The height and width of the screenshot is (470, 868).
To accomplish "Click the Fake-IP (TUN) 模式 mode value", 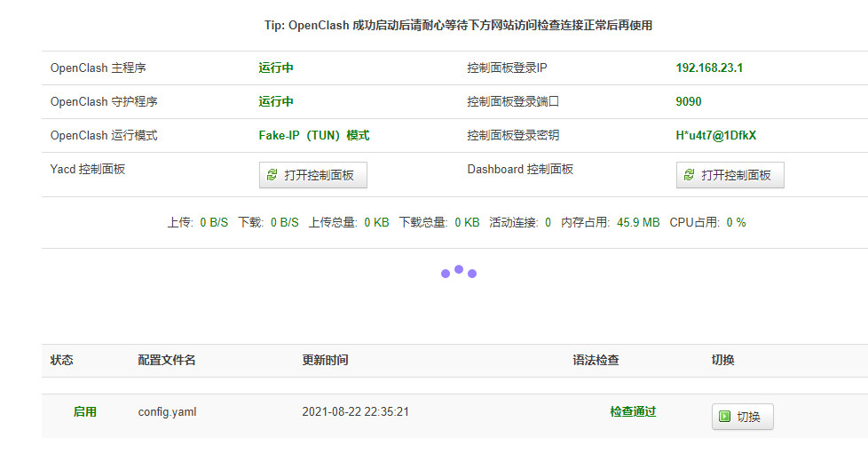I will pos(314,136).
